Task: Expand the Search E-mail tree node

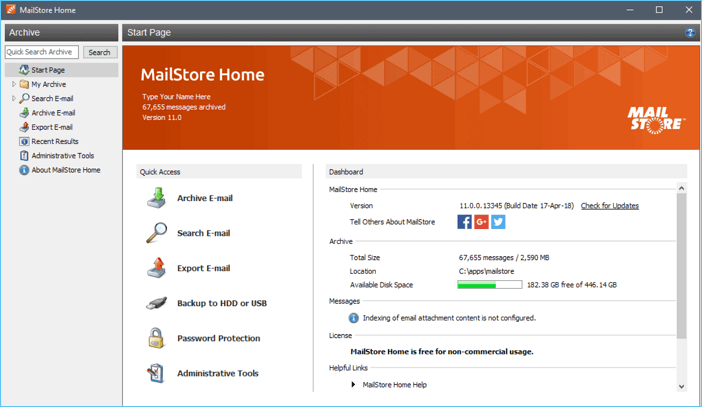Action: tap(13, 99)
